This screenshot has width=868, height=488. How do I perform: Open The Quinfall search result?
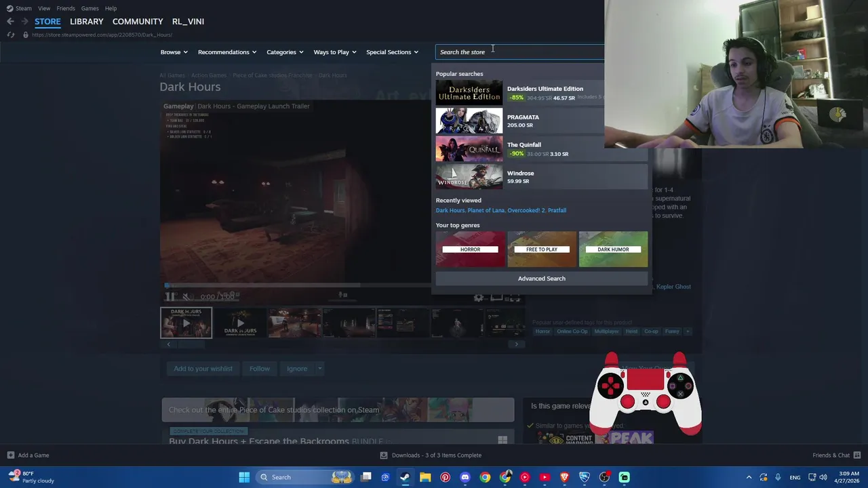coord(541,149)
